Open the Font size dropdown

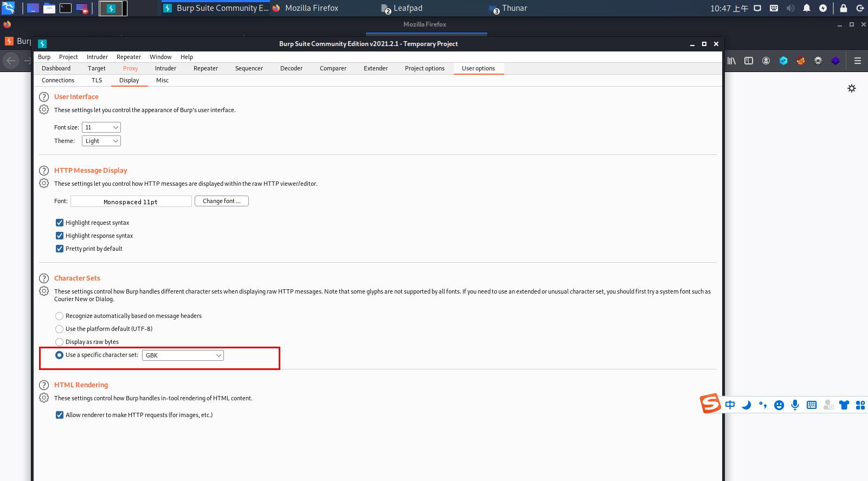(x=101, y=127)
